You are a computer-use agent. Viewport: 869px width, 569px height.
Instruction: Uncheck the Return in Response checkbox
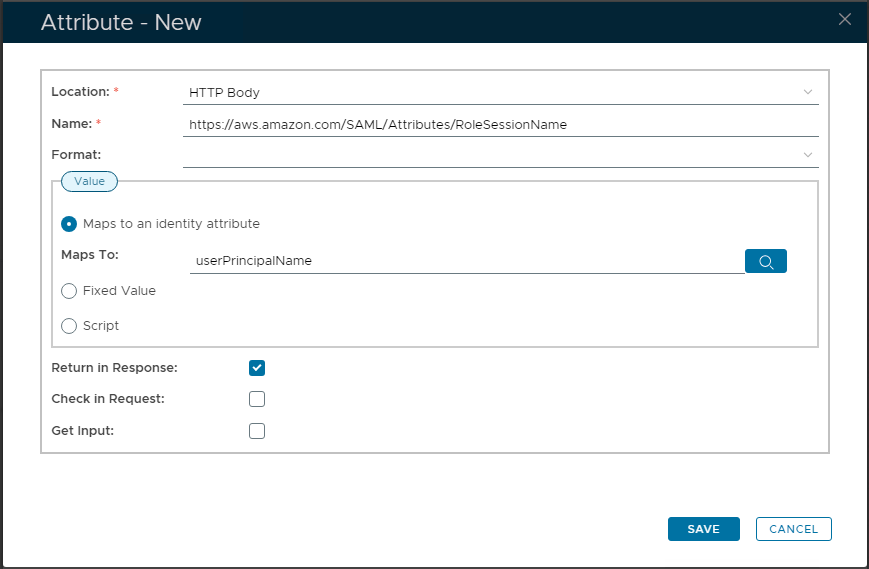[x=257, y=368]
